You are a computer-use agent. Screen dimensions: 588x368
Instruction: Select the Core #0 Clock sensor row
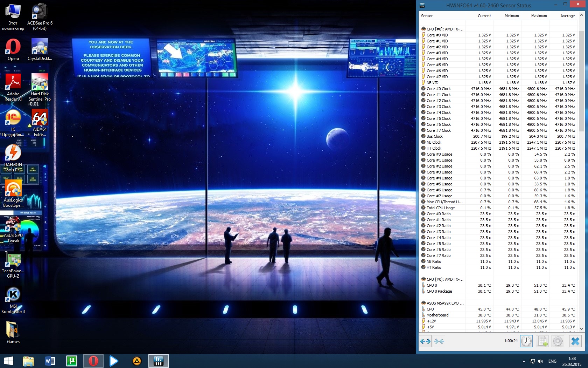[x=439, y=89]
